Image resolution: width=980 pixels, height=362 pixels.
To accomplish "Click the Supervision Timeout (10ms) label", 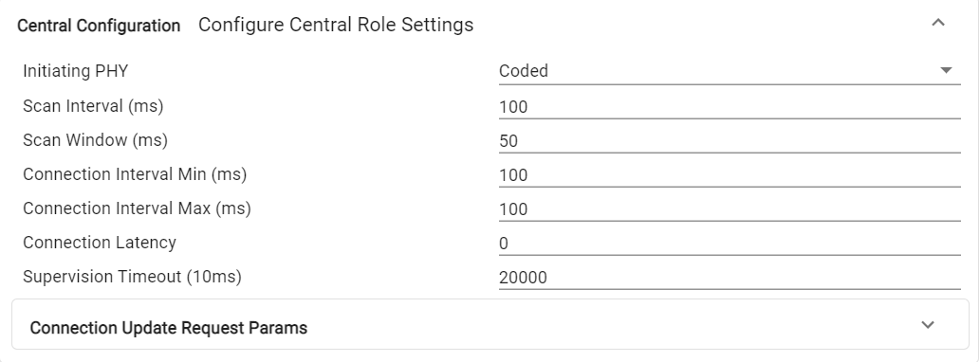I will coord(132,277).
